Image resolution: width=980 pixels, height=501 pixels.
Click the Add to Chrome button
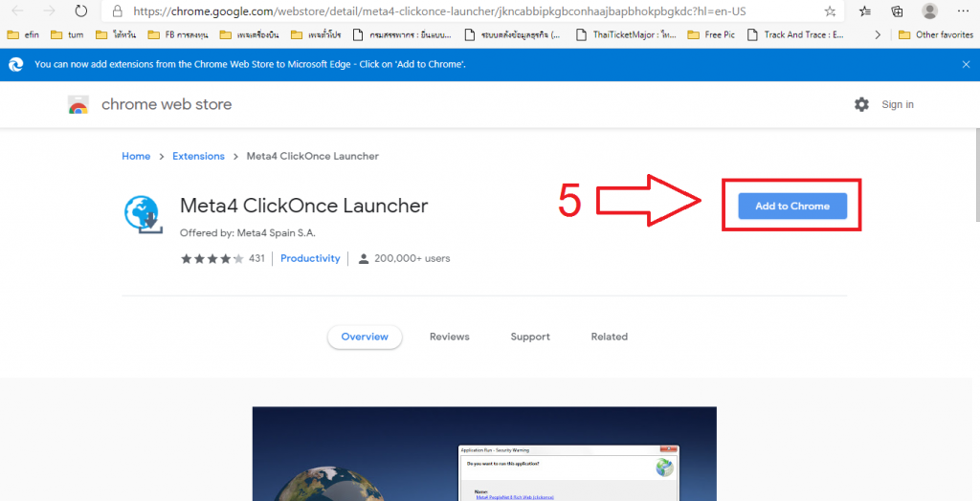(x=792, y=207)
